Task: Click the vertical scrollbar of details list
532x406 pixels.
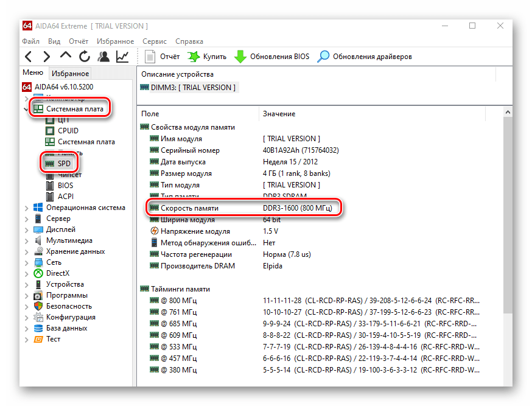Action: 508,213
